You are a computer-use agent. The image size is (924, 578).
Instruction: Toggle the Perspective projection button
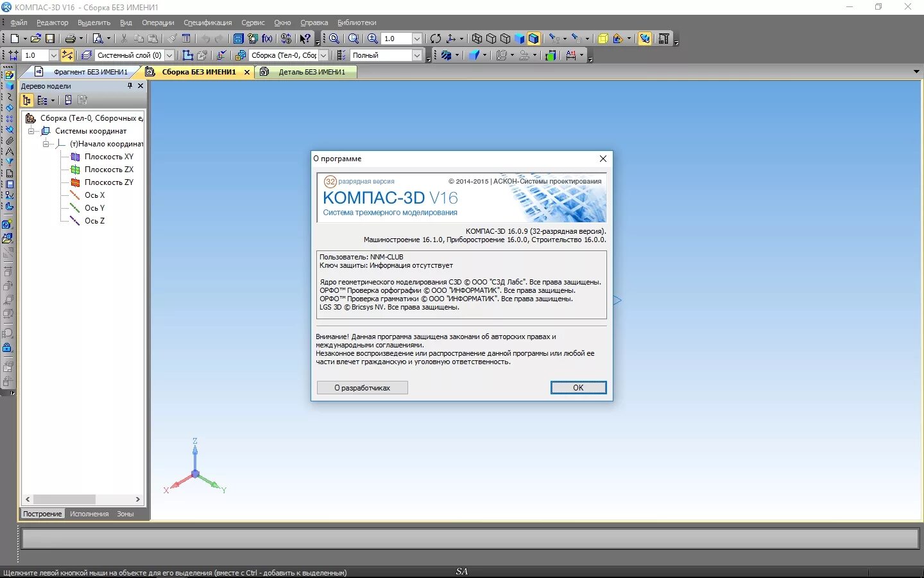[603, 39]
